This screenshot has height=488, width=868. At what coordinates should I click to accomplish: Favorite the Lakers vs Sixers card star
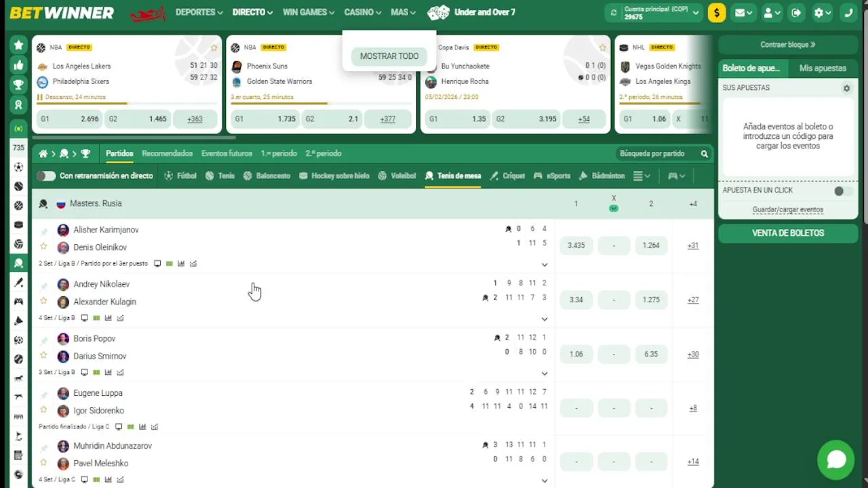click(x=214, y=47)
